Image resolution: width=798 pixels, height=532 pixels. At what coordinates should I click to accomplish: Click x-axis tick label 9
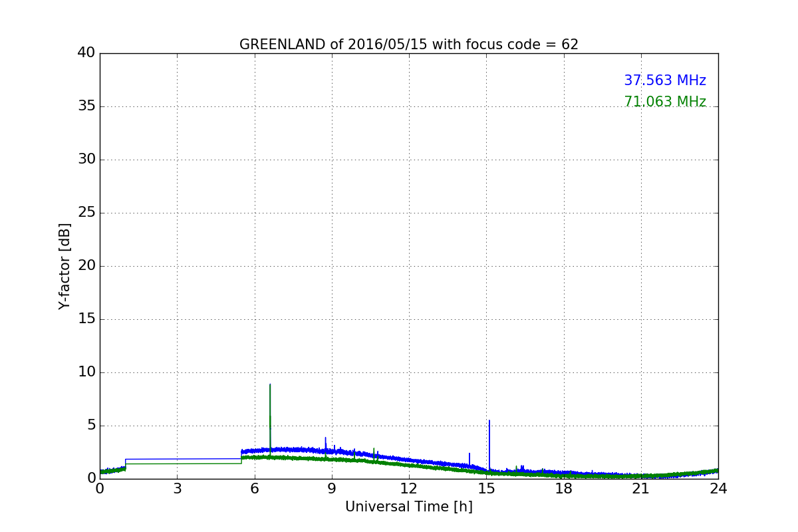click(x=332, y=489)
